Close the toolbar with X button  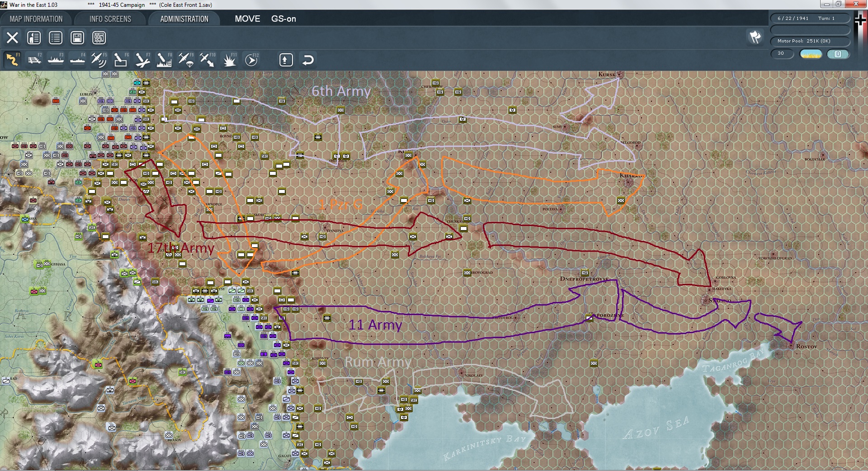point(12,38)
